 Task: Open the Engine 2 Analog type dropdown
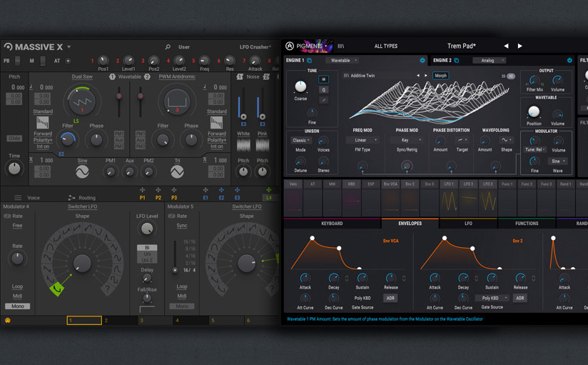tap(490, 60)
